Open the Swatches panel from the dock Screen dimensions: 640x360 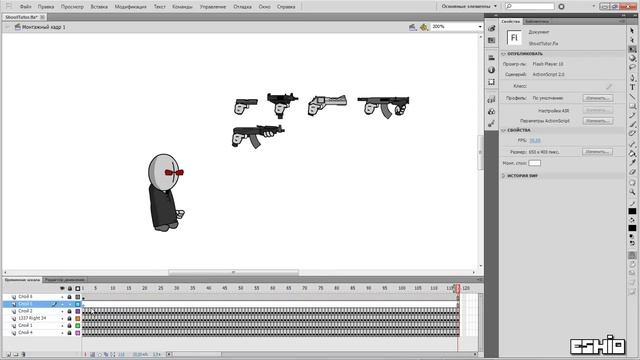(x=491, y=40)
